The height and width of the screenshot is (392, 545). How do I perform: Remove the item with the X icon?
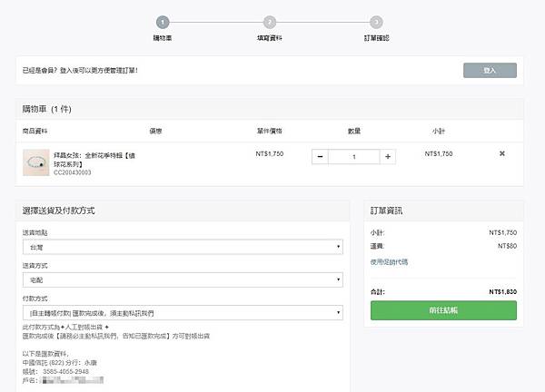[502, 153]
